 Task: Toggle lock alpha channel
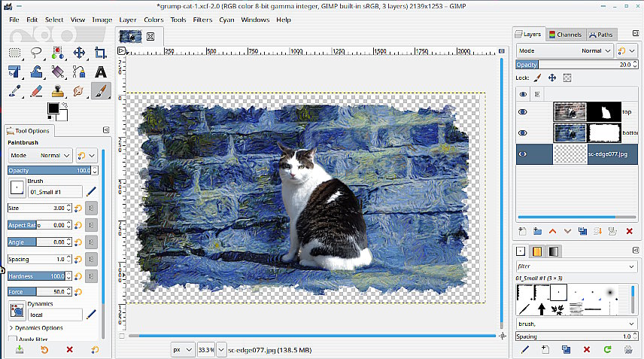point(567,78)
